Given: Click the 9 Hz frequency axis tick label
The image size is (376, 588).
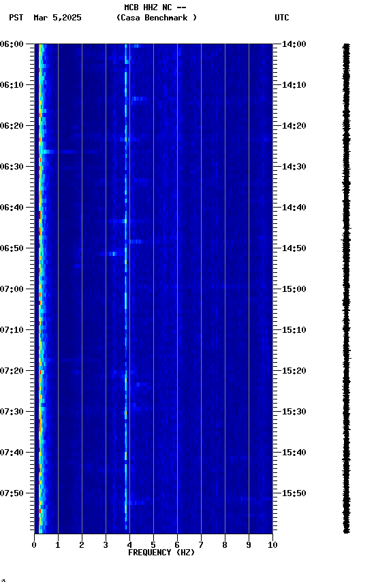Looking at the screenshot, I should [249, 545].
